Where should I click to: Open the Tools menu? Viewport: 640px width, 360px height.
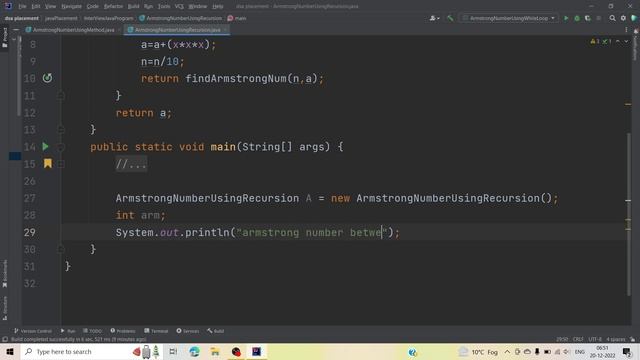164,6
